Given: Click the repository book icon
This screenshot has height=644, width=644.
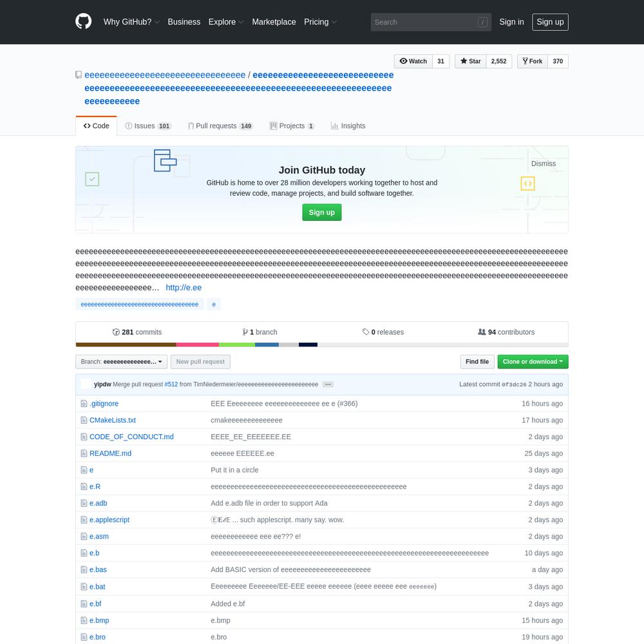Looking at the screenshot, I should (x=79, y=75).
